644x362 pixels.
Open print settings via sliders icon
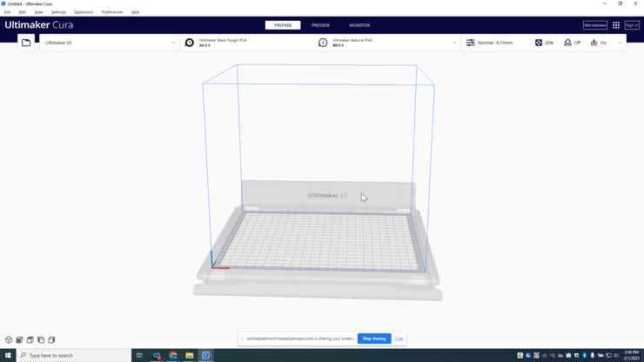(x=470, y=43)
